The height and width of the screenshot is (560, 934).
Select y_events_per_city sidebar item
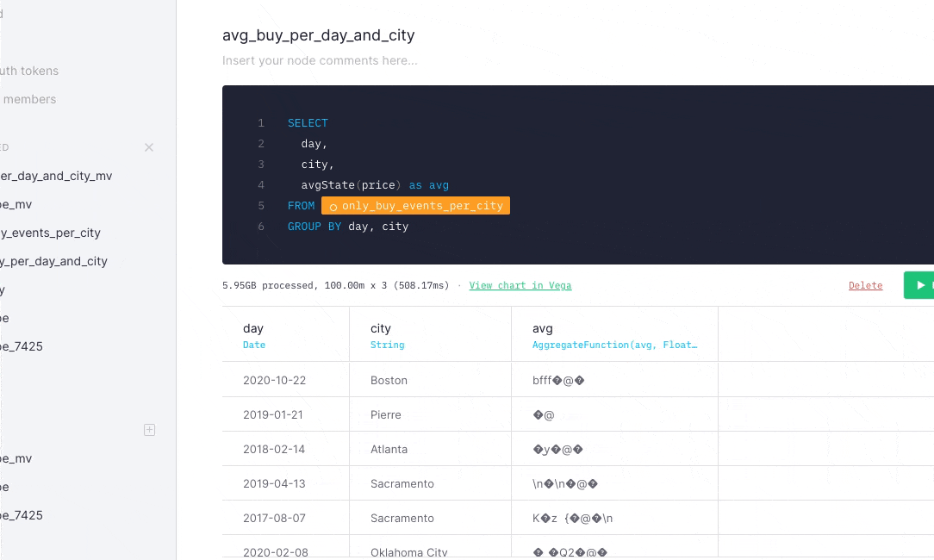point(50,233)
